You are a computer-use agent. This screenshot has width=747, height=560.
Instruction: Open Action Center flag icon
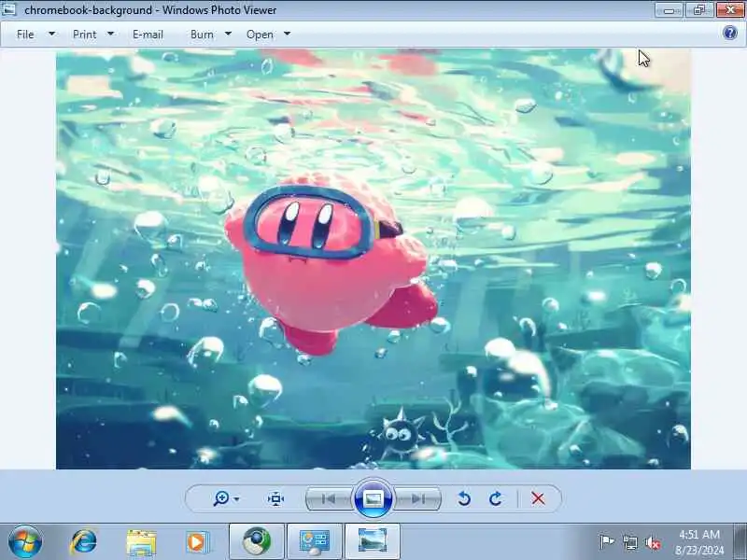point(606,542)
